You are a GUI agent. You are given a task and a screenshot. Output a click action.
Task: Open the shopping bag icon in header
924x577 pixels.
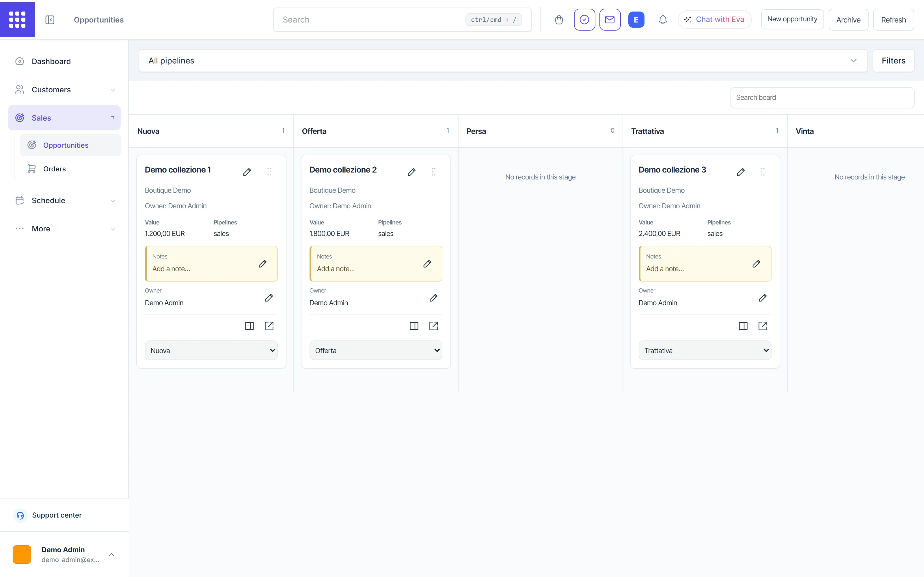(x=559, y=20)
